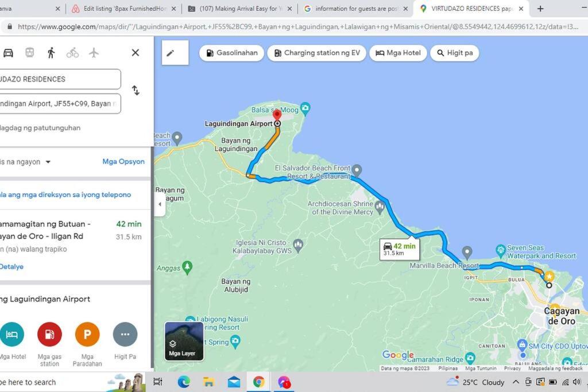Click El Salvador Beach Front Resort pin
588x392 pixels.
tap(357, 170)
